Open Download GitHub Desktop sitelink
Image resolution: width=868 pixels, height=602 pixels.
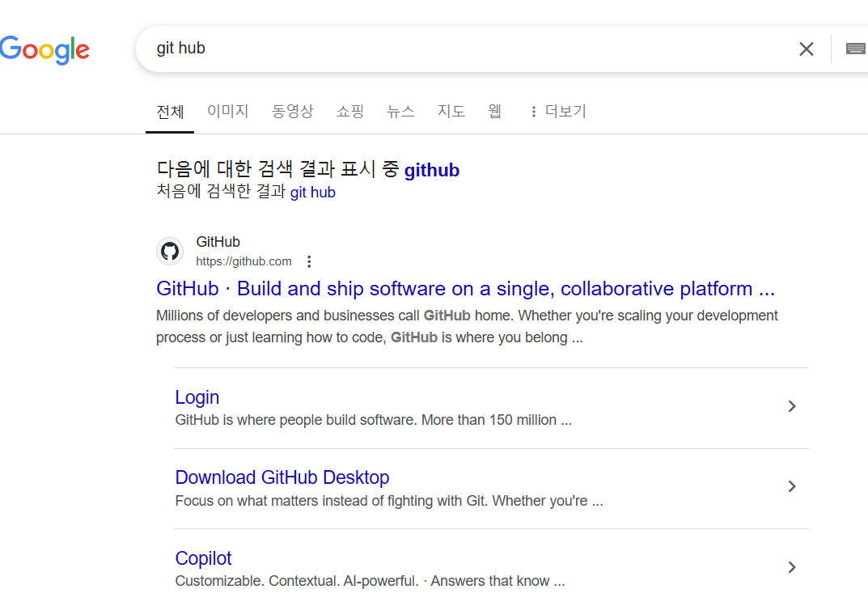pos(282,477)
